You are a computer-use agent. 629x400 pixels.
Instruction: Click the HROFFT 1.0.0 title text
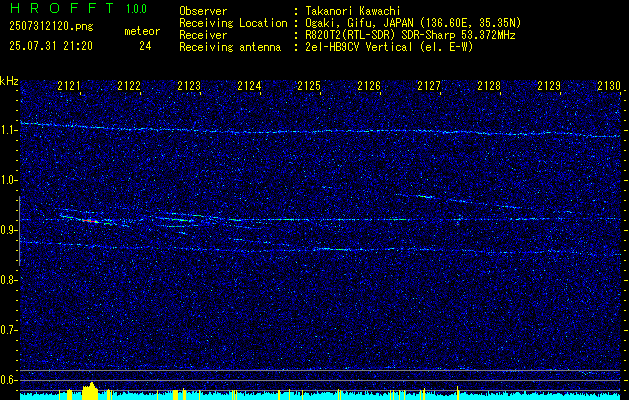tap(79, 8)
